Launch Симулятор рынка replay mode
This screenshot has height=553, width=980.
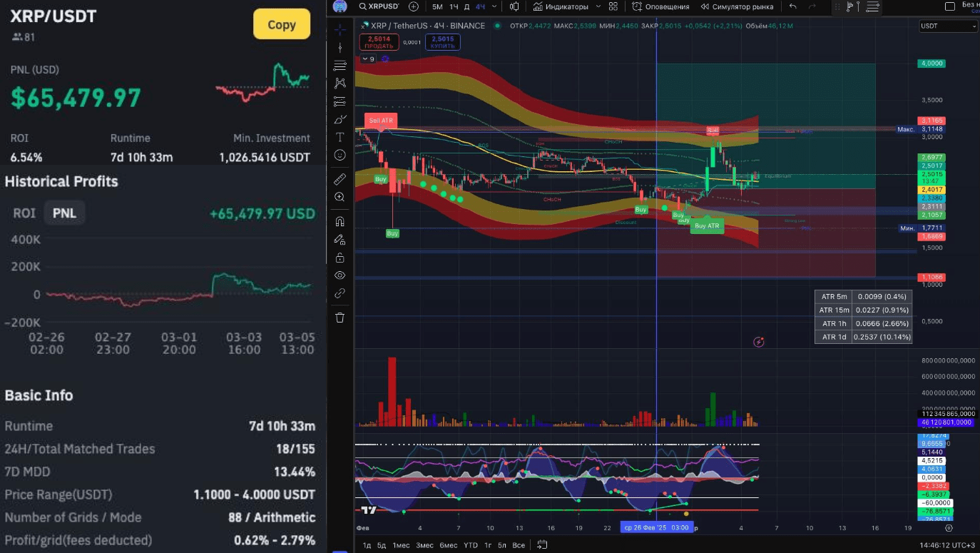pos(737,6)
